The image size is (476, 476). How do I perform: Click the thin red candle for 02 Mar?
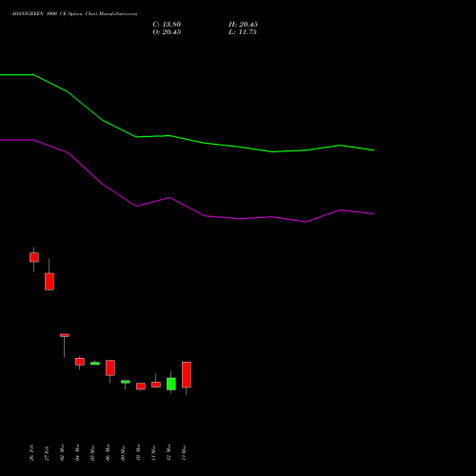[65, 335]
